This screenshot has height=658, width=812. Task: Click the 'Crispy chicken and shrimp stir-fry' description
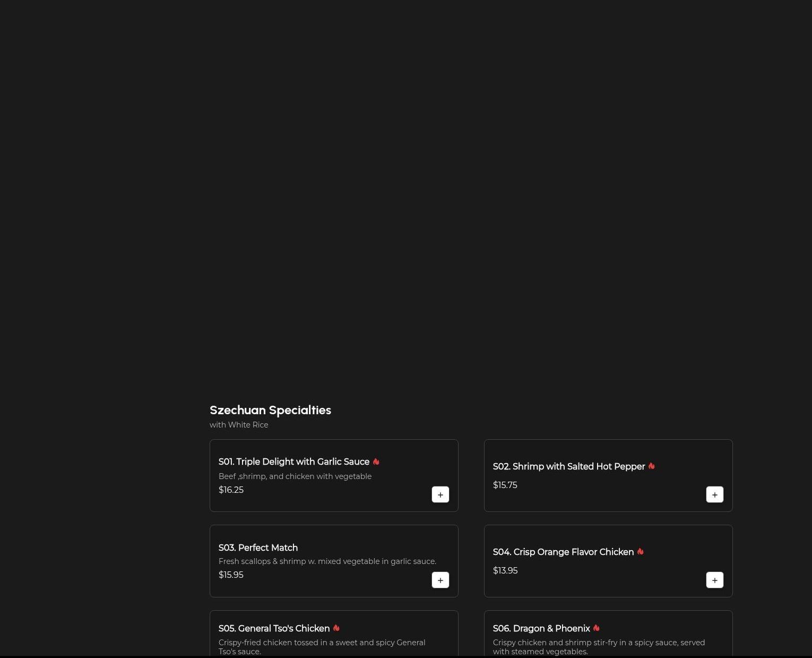tap(599, 647)
